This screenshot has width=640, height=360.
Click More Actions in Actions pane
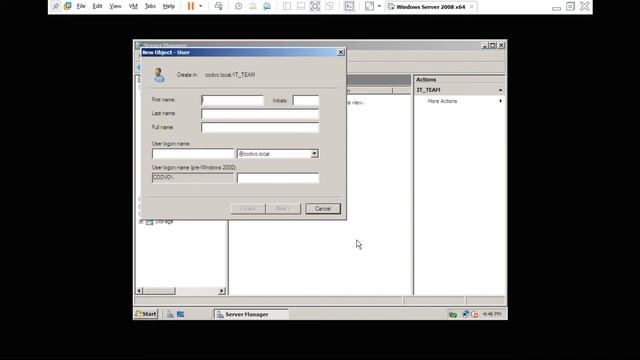(x=442, y=101)
